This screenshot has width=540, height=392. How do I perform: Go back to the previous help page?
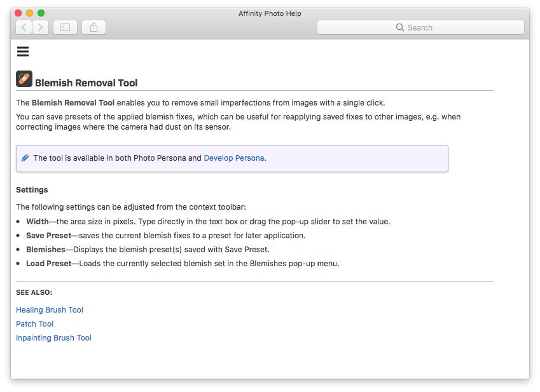point(24,27)
